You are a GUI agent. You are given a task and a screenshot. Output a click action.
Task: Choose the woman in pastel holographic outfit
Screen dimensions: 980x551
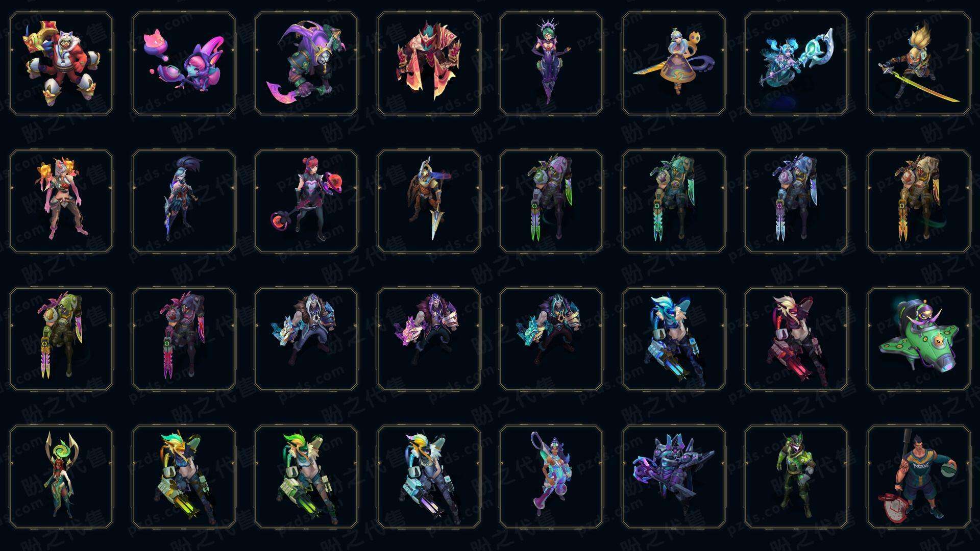(551, 477)
